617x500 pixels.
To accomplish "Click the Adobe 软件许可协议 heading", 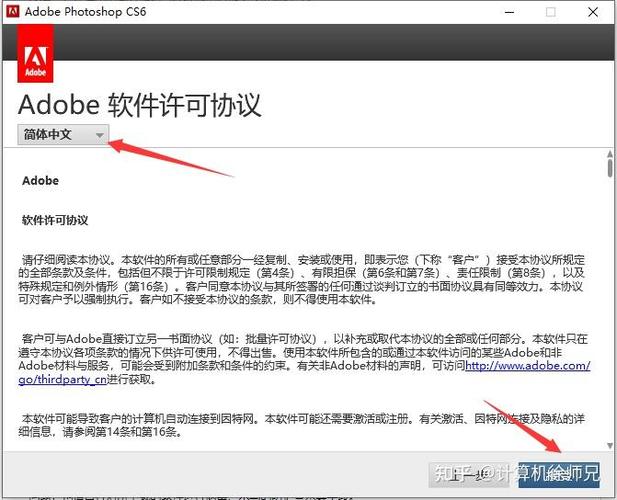I will 140,105.
